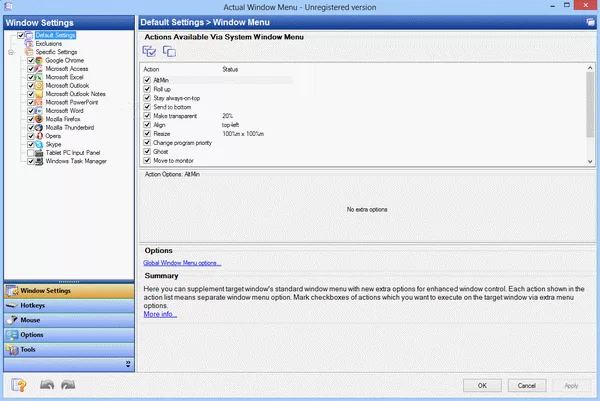Click the check all actions icon
The width and height of the screenshot is (600, 401).
click(149, 51)
